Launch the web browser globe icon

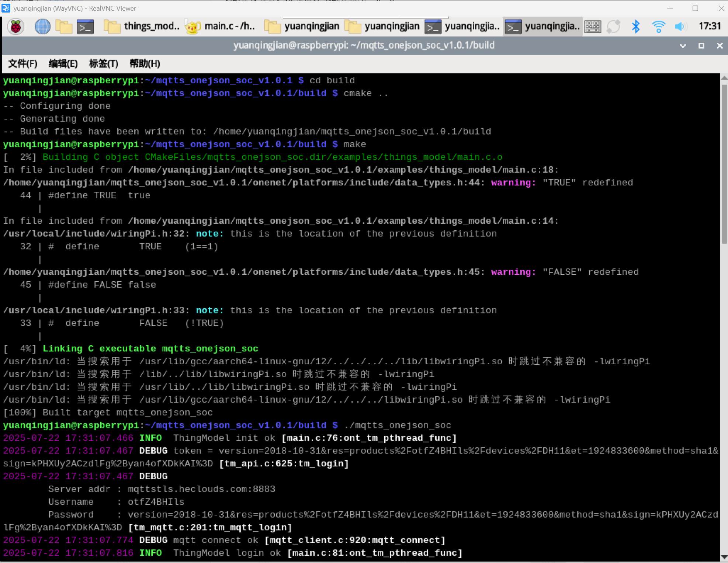coord(42,27)
